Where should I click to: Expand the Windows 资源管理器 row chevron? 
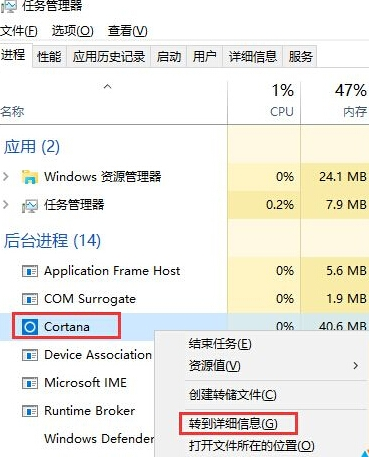click(6, 176)
